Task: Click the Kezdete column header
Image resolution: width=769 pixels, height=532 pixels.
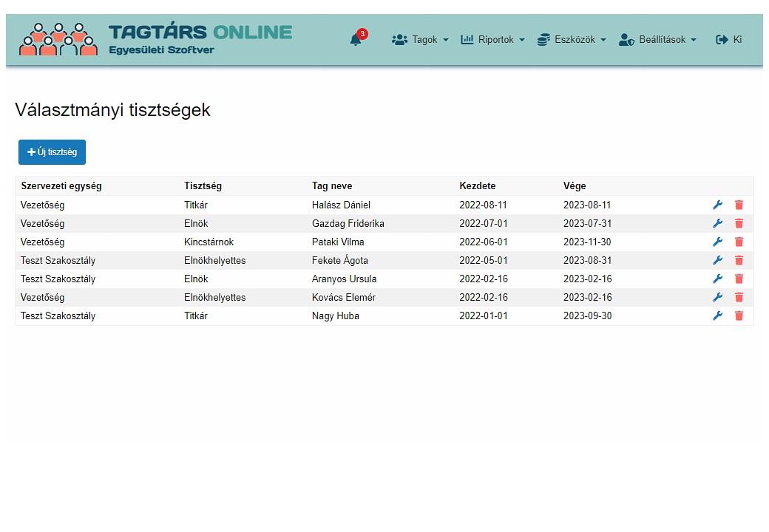Action: pos(478,186)
